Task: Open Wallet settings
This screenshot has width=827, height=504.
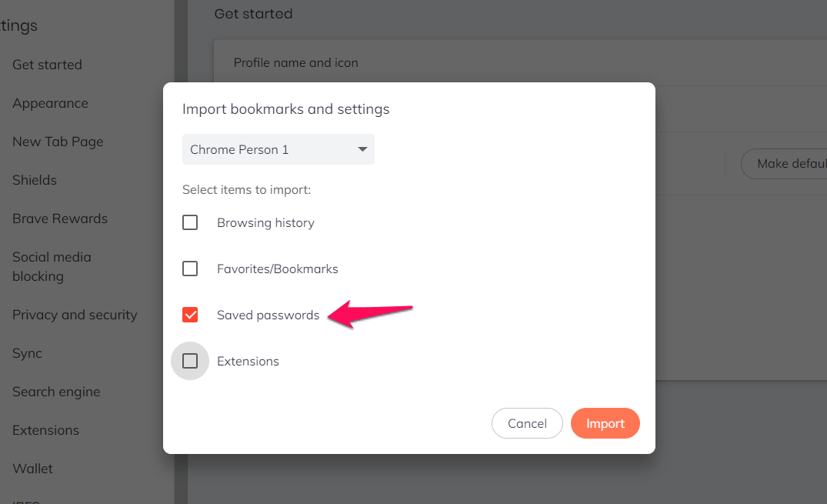Action: coord(32,469)
